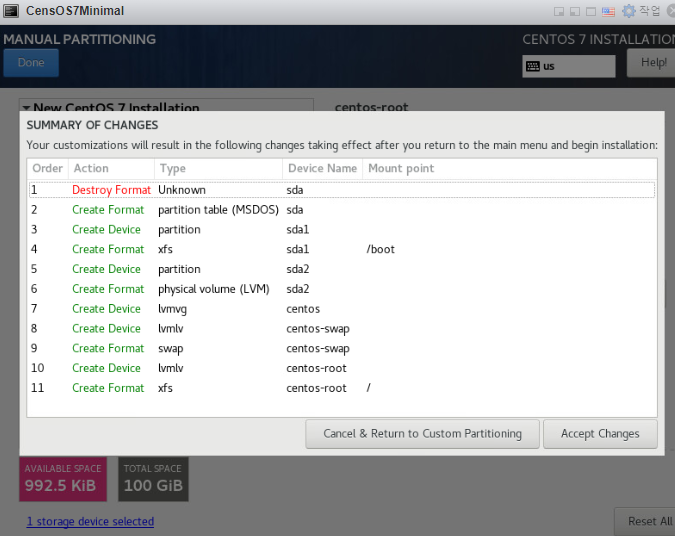Click the CENTOS 7 INSTALLATION label
This screenshot has width=675, height=536.
[598, 40]
